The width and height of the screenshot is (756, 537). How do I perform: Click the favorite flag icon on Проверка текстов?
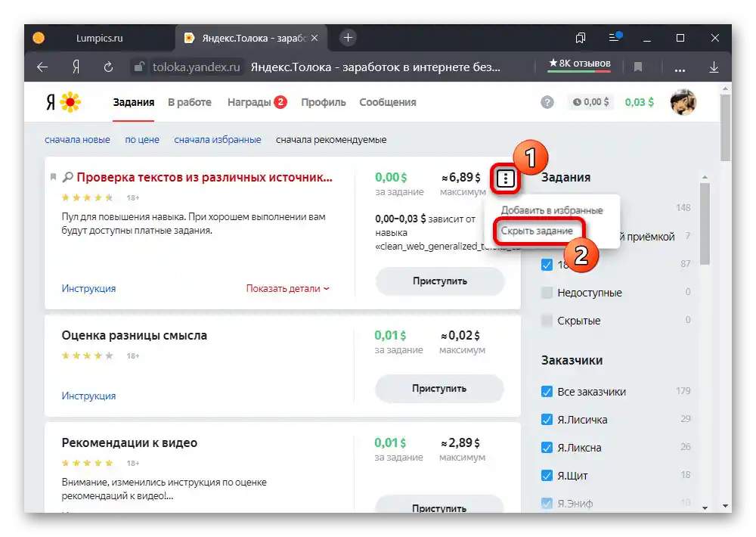point(53,177)
